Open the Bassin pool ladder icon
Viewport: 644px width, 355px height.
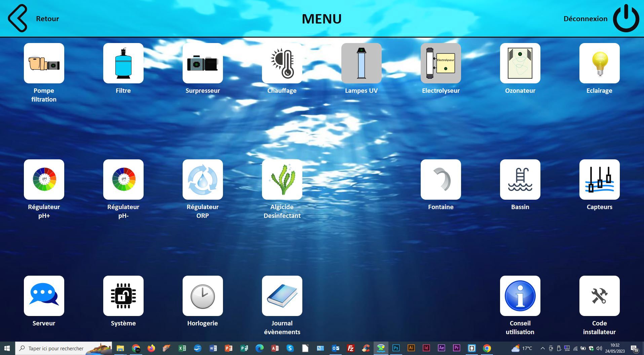coord(520,180)
